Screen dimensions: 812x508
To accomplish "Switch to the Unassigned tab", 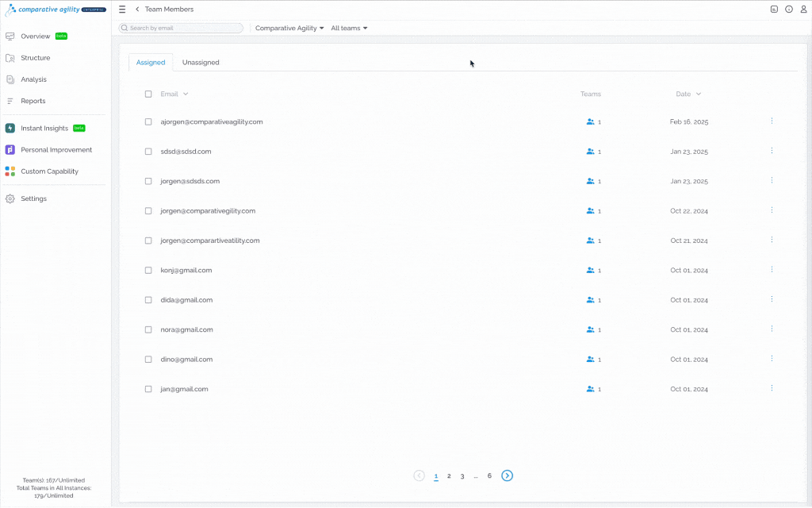I will [x=201, y=62].
